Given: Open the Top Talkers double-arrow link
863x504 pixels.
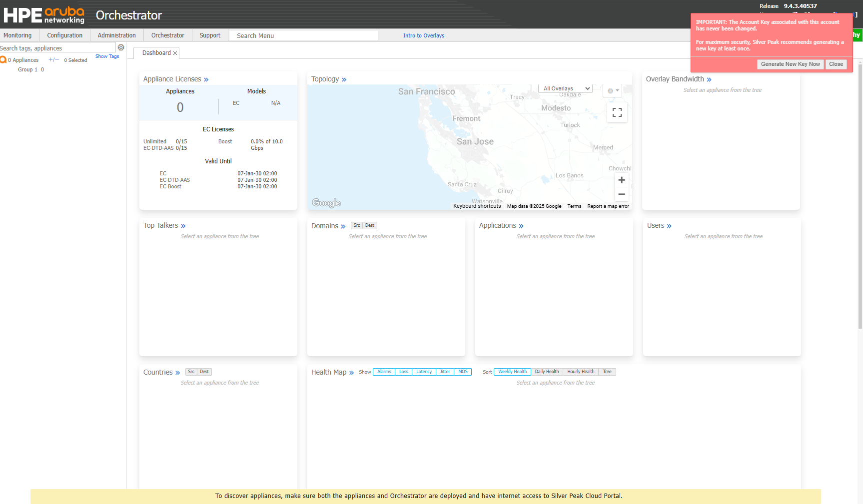Looking at the screenshot, I should (x=183, y=226).
